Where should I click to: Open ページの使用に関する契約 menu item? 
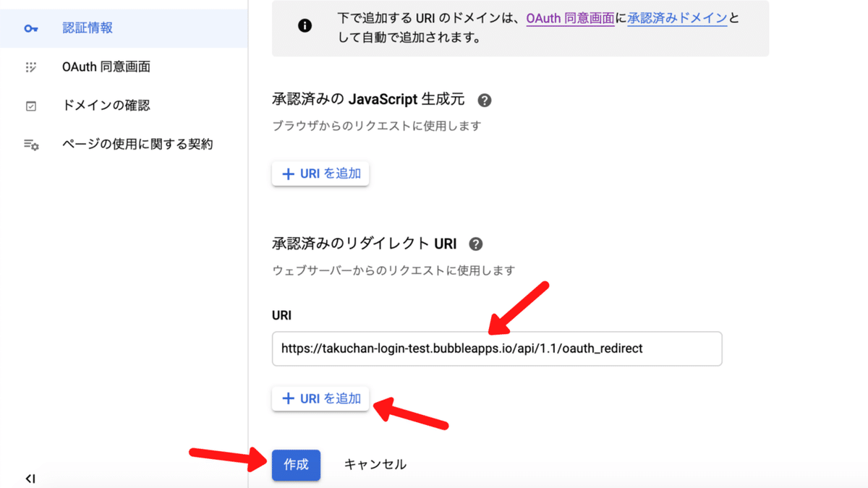pos(137,145)
